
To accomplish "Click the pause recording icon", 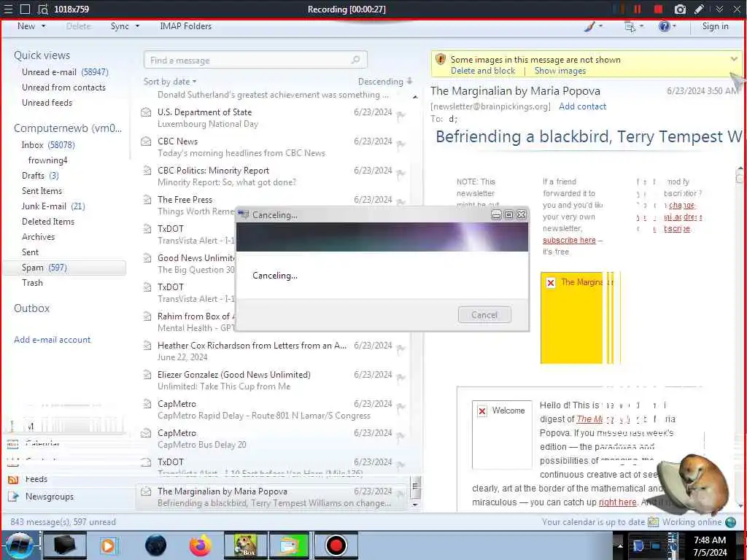I will pos(637,9).
